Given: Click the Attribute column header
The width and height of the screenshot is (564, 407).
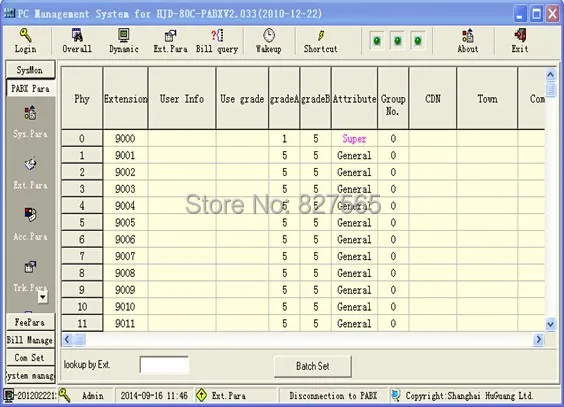Looking at the screenshot, I should 354,98.
